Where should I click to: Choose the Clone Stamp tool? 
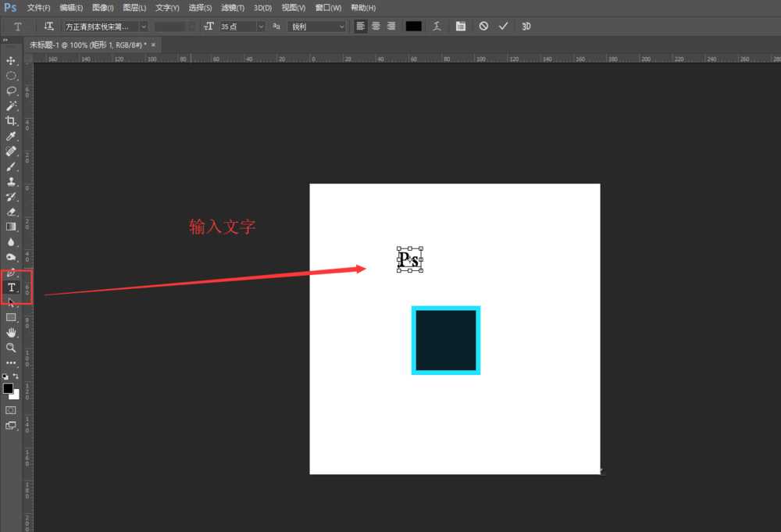[11, 181]
